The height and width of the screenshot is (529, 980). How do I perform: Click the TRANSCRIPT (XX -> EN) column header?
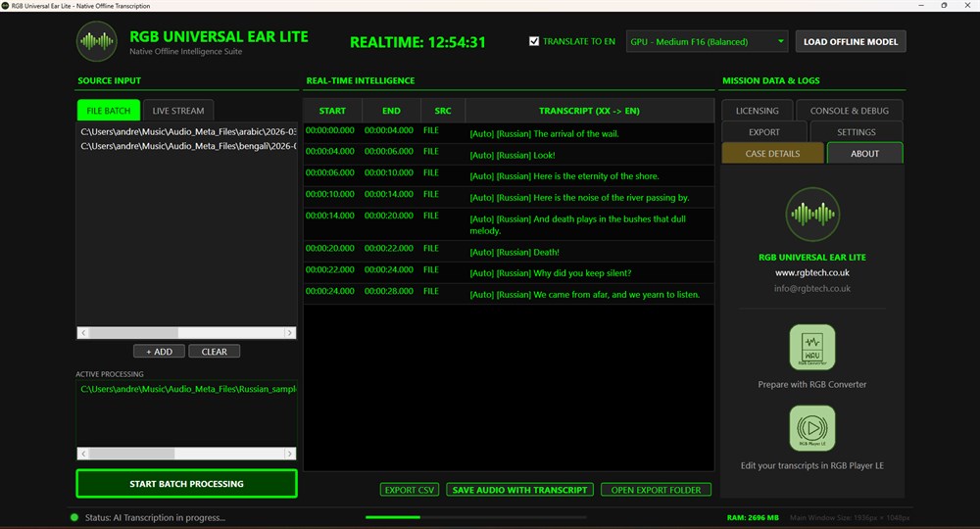[x=589, y=111]
